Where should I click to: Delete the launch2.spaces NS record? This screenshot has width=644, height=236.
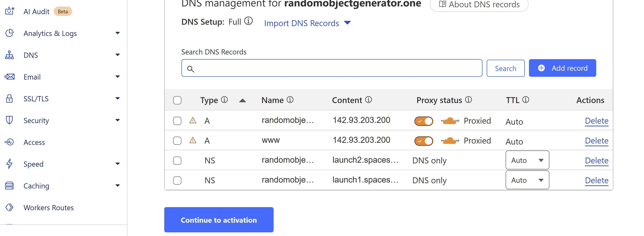tap(597, 160)
